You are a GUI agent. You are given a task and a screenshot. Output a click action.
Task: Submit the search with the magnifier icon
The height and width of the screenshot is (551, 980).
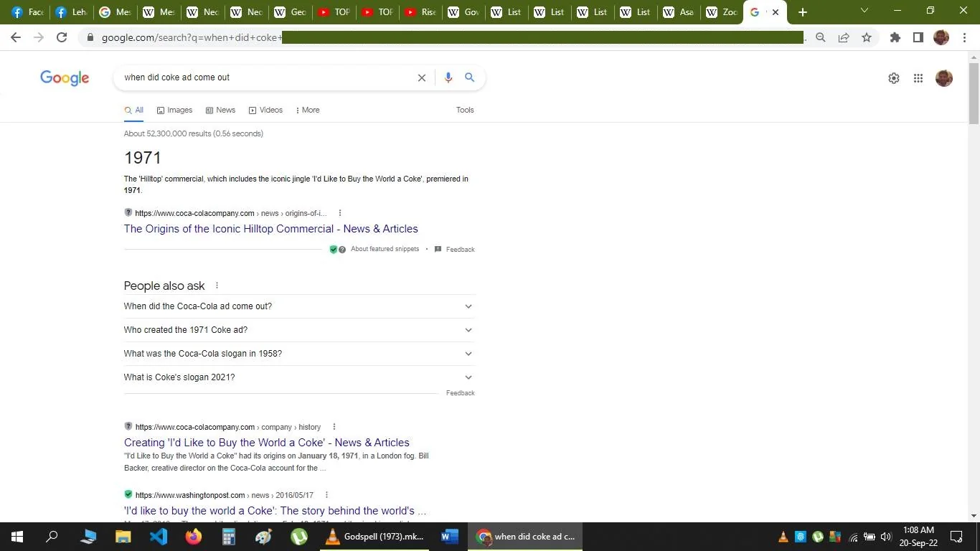(470, 77)
